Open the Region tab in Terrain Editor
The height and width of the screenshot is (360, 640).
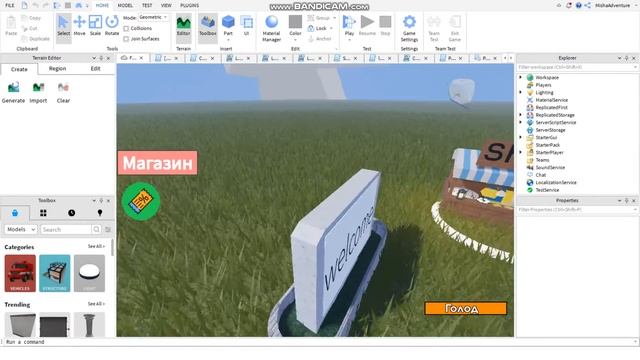click(58, 69)
